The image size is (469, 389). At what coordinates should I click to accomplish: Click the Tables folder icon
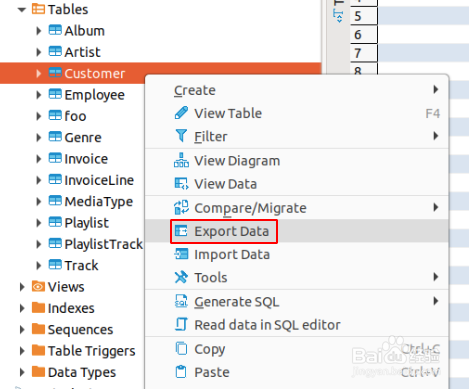pos(38,9)
